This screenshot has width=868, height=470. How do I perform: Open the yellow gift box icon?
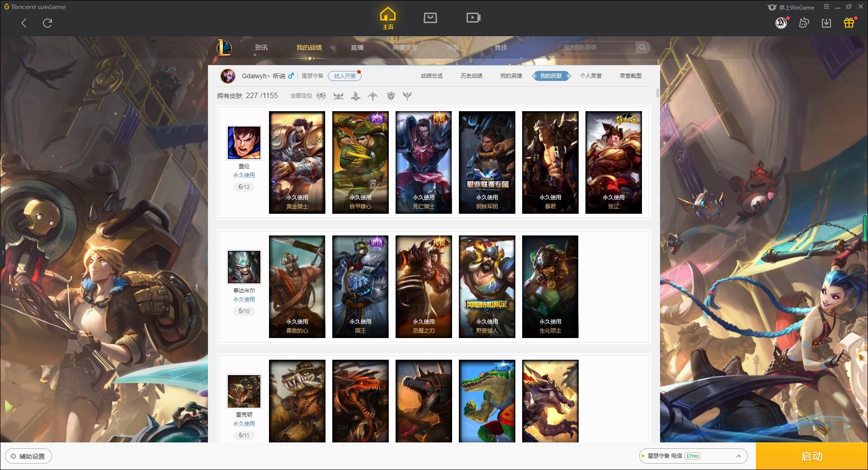pos(849,23)
